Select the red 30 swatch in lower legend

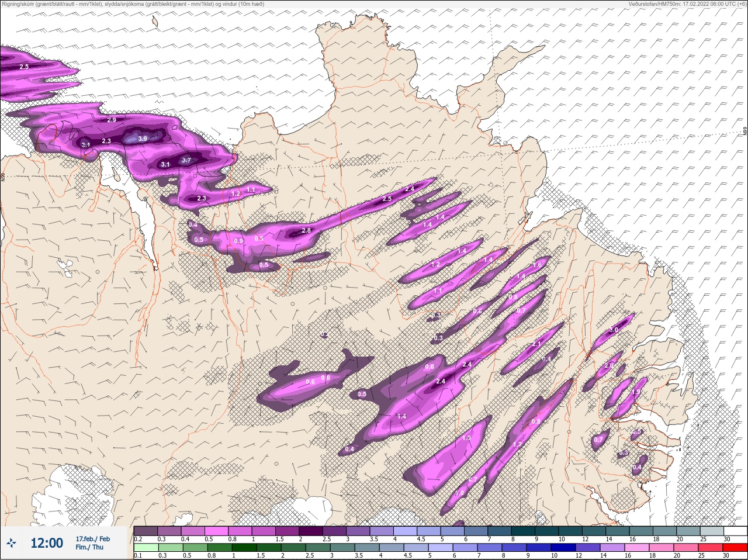click(735, 547)
